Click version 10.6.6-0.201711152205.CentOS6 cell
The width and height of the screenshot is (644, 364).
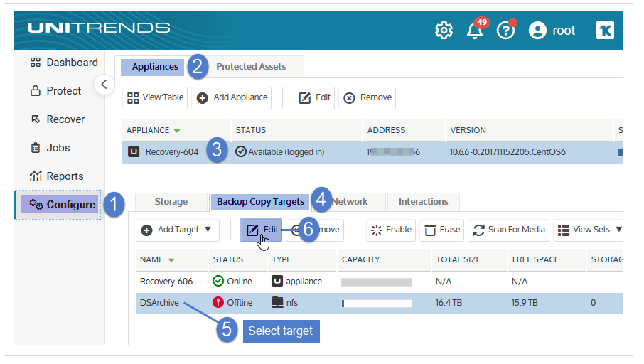tap(508, 152)
